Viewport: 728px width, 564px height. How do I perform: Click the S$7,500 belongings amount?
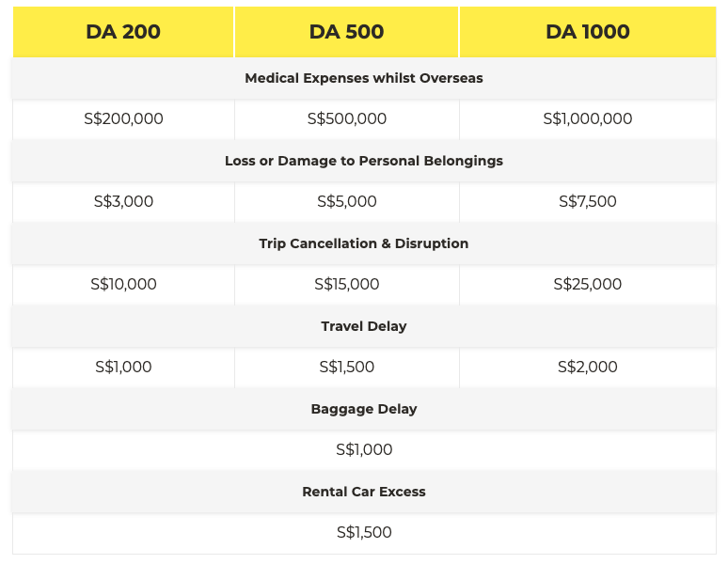587,202
